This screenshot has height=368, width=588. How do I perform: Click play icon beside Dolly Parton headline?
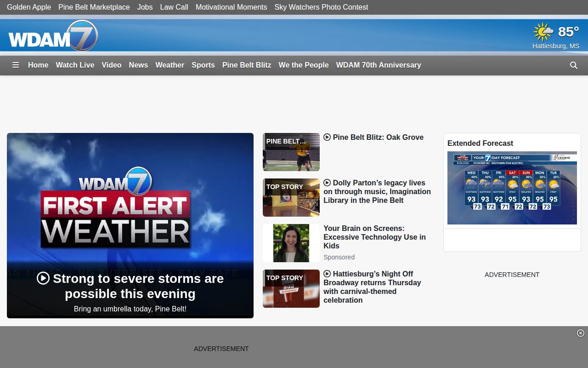click(327, 183)
